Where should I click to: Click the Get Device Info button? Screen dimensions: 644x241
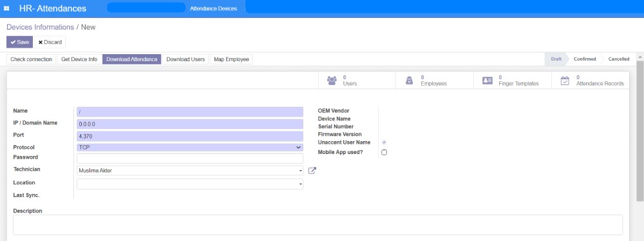click(79, 59)
